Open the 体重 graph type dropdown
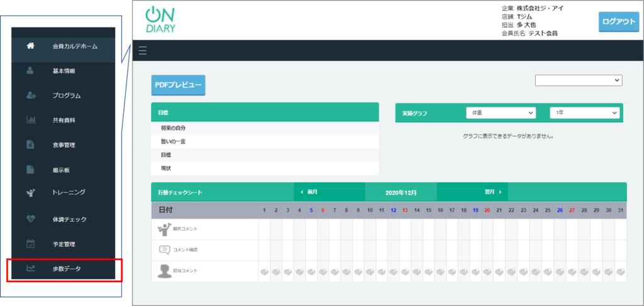Viewport: 644px width, 306px height. [501, 112]
